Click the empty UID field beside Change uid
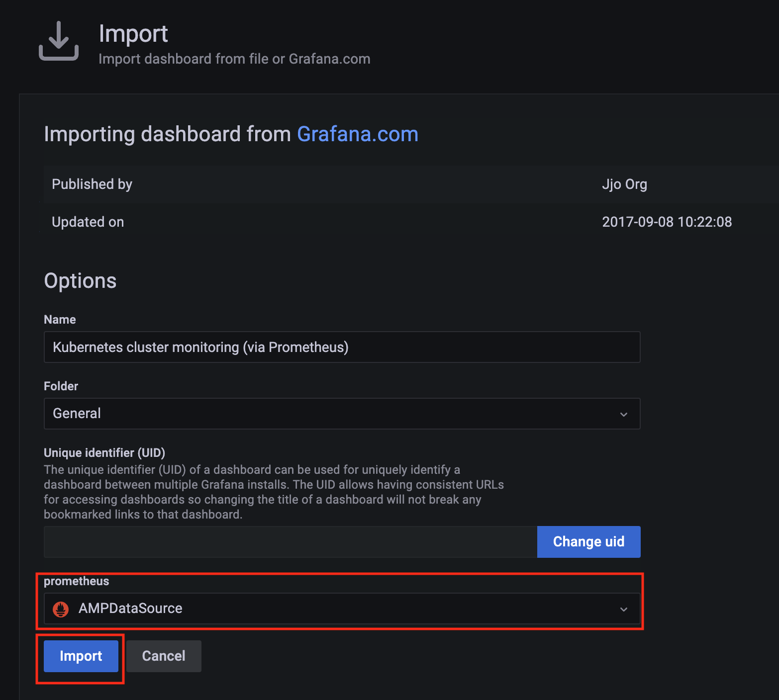Image resolution: width=779 pixels, height=700 pixels. click(x=289, y=541)
